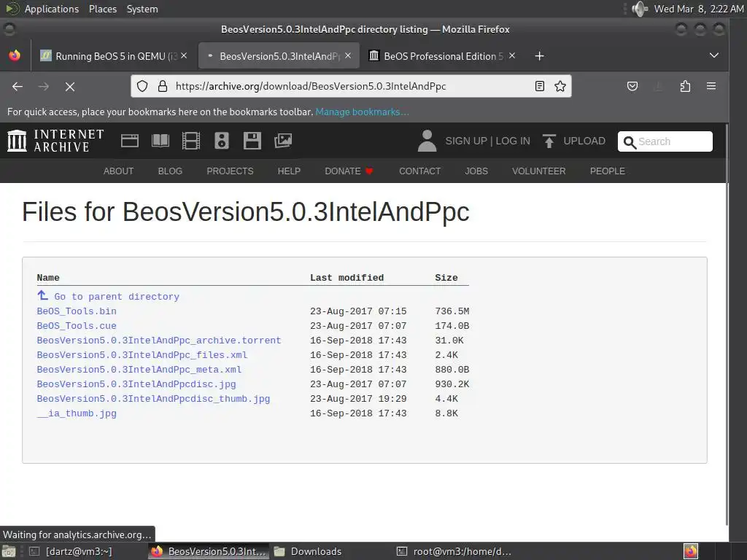Click the CONTACT navigation link
The image size is (747, 560).
click(419, 171)
